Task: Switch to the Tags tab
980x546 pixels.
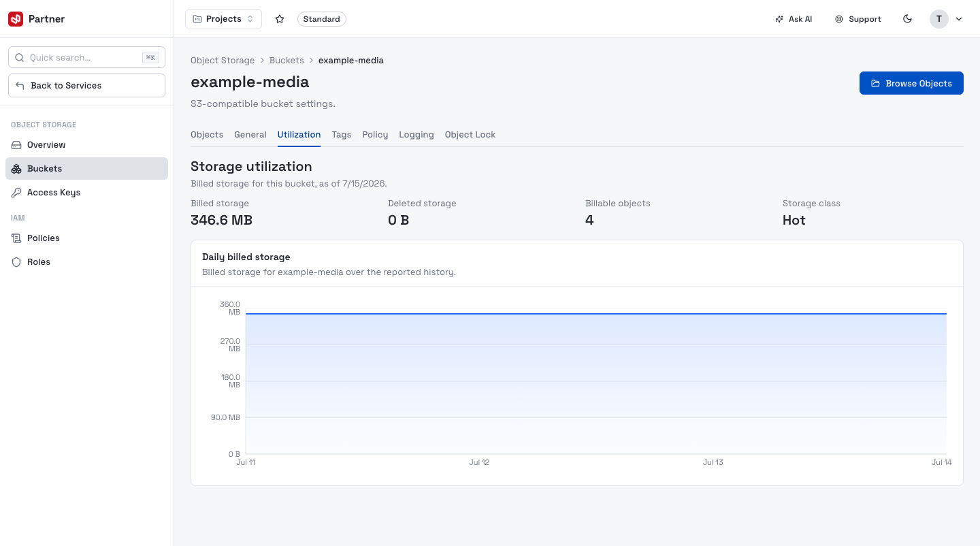Action: click(x=342, y=134)
